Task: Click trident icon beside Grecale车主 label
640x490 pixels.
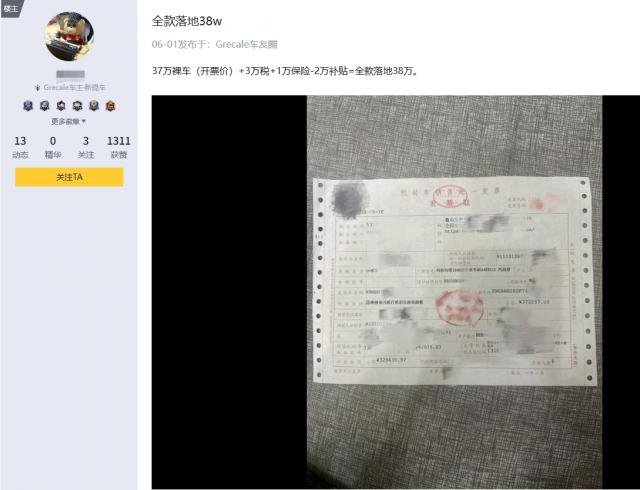Action: 38,87
